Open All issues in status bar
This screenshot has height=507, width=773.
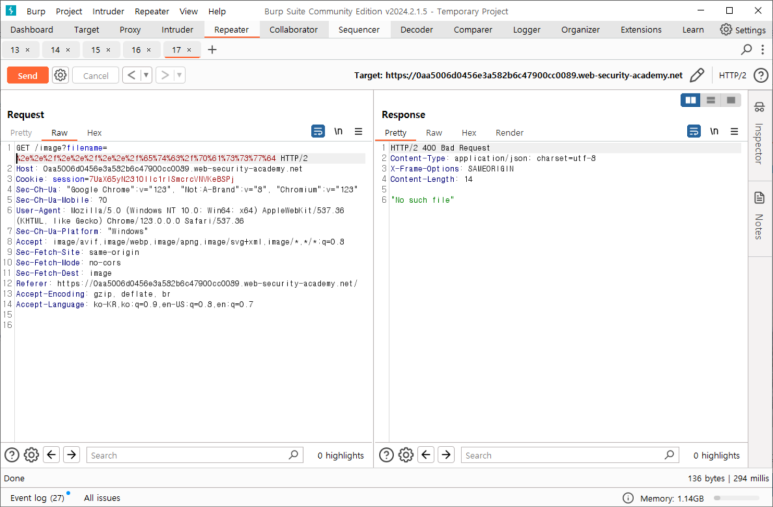coord(102,498)
